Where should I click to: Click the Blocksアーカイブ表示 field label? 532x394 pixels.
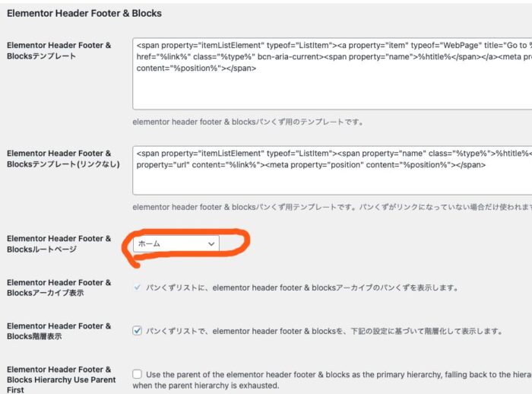coord(59,287)
